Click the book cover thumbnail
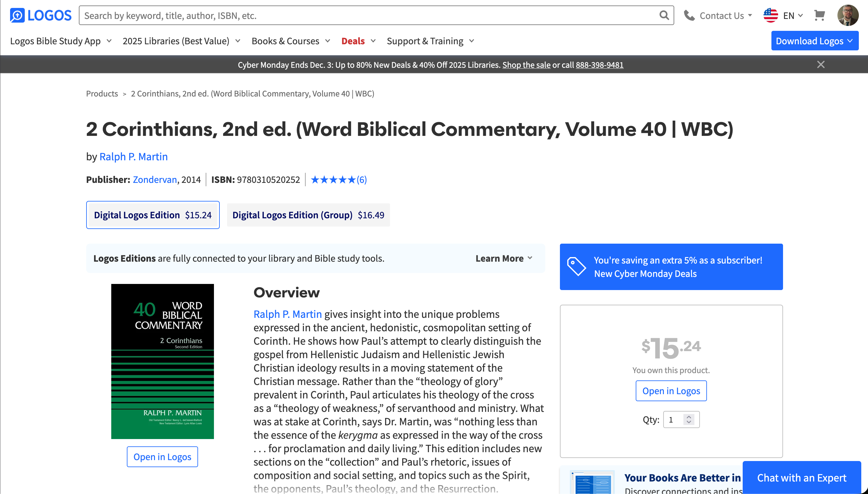 coord(162,361)
